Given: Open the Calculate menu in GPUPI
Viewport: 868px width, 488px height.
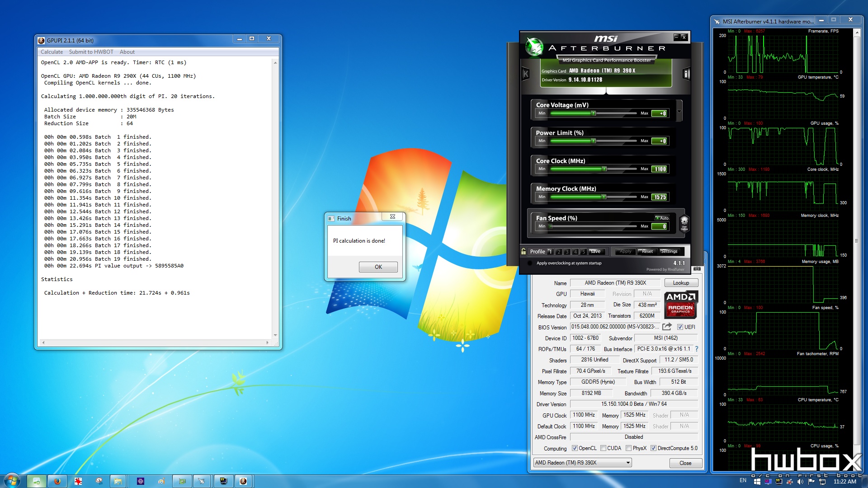Looking at the screenshot, I should coord(52,52).
